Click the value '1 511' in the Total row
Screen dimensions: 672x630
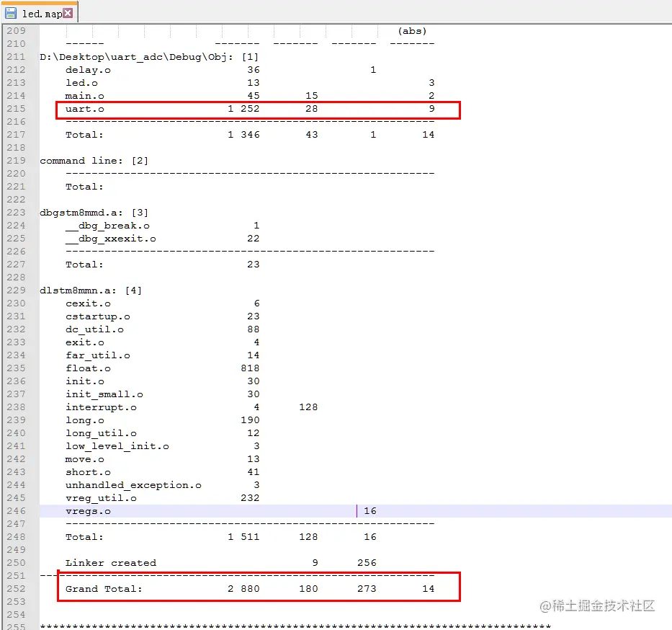[243, 536]
